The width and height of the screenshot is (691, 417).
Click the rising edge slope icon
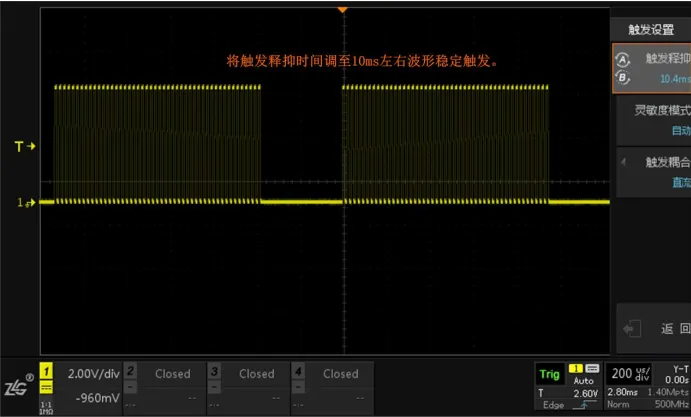click(x=585, y=405)
